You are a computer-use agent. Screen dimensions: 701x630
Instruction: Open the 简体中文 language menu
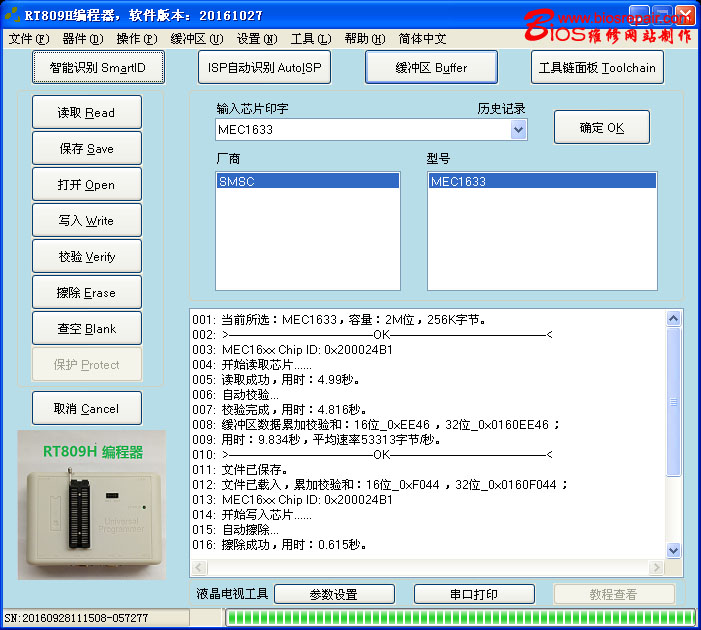[x=422, y=39]
